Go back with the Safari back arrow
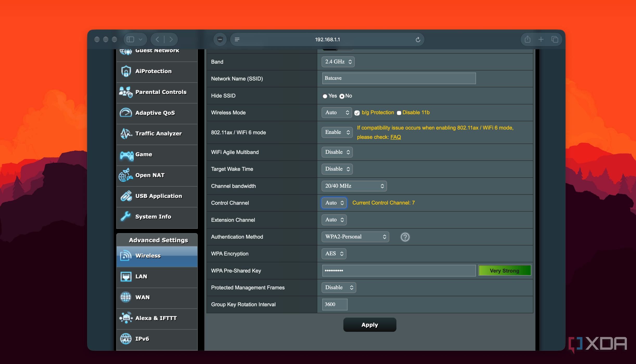 click(x=157, y=40)
